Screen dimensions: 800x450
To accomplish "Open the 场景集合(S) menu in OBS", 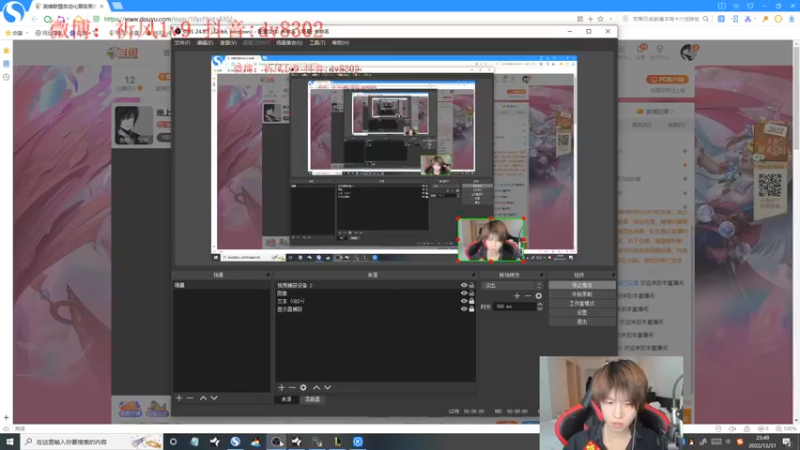I will tap(289, 43).
